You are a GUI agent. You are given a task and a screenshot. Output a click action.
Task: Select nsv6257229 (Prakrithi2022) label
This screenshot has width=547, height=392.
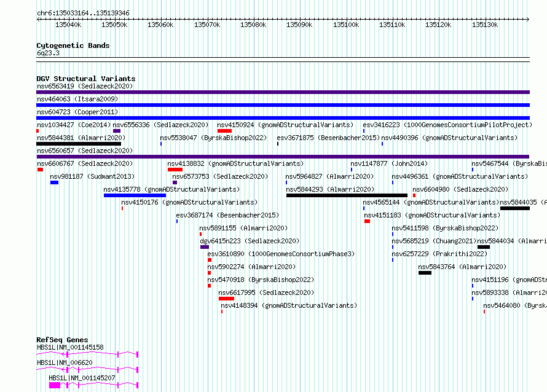click(x=439, y=254)
